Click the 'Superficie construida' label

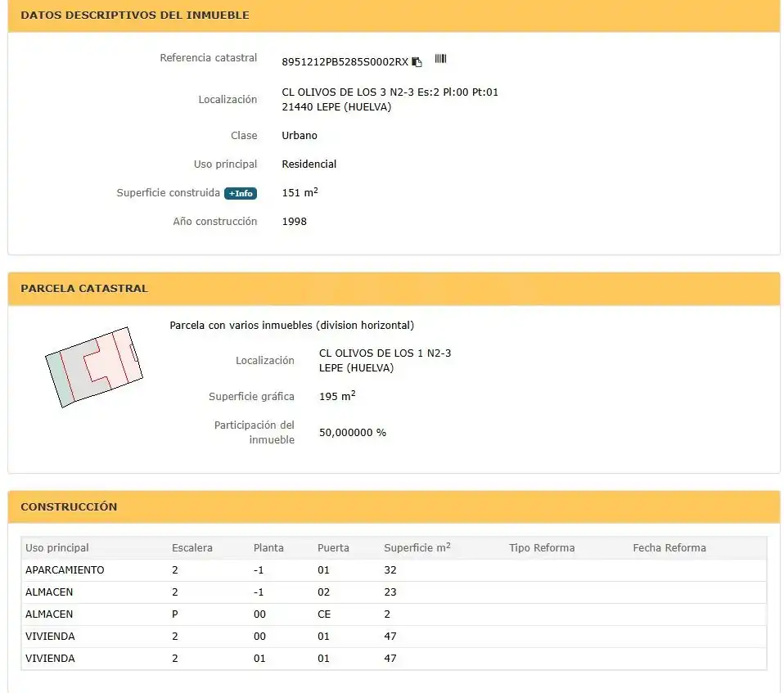tap(168, 193)
